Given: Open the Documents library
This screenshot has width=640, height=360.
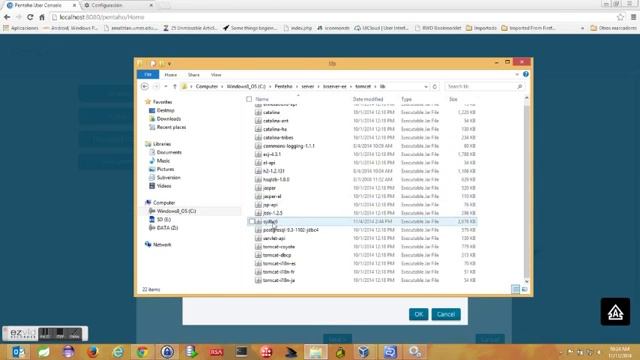Looking at the screenshot, I should click(169, 152).
